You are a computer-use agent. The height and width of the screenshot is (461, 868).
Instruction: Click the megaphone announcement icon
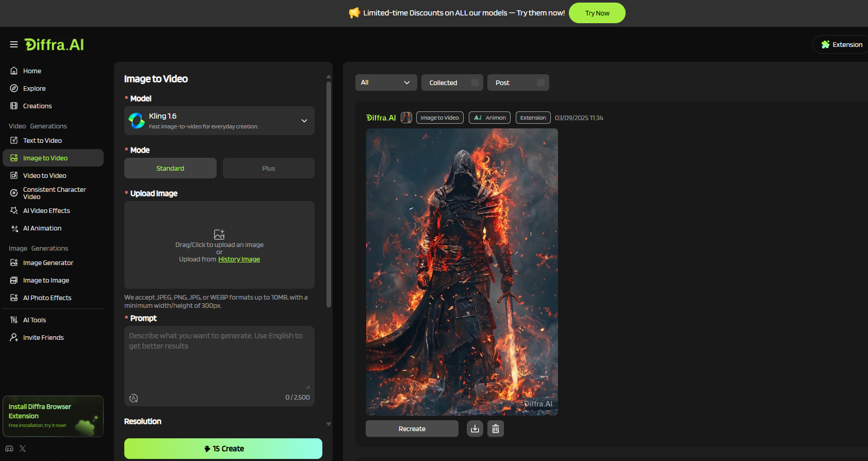point(354,13)
